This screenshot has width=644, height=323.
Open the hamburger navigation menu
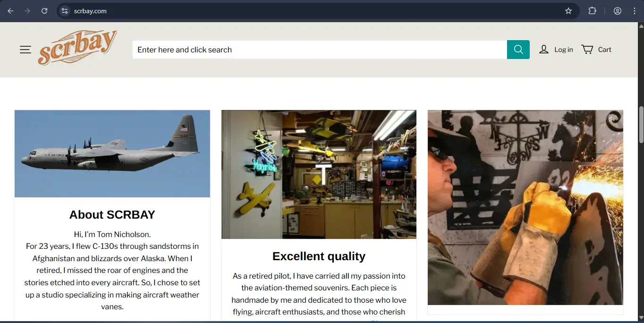[x=25, y=50]
